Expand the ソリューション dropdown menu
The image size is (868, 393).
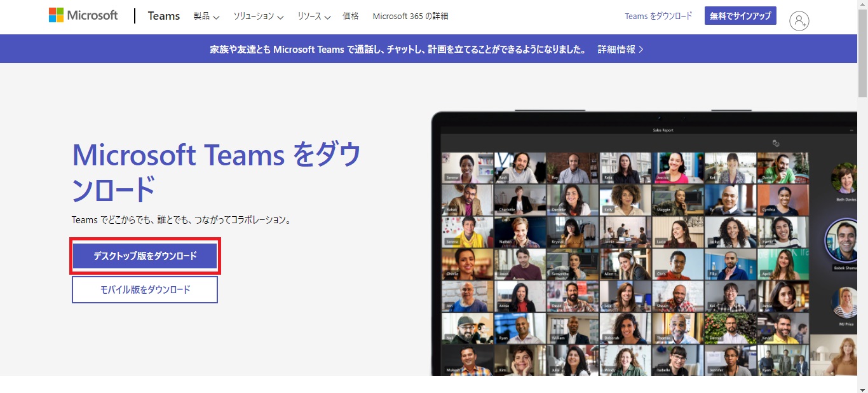(x=259, y=17)
